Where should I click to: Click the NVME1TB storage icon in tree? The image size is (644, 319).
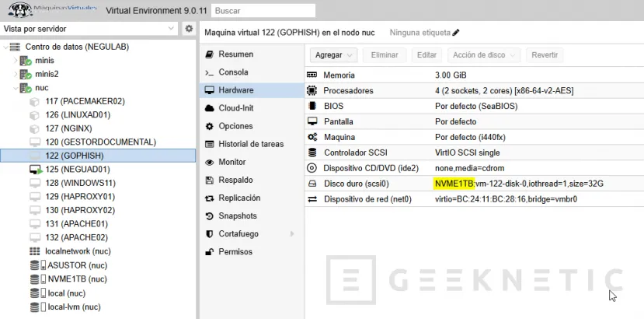(x=38, y=279)
